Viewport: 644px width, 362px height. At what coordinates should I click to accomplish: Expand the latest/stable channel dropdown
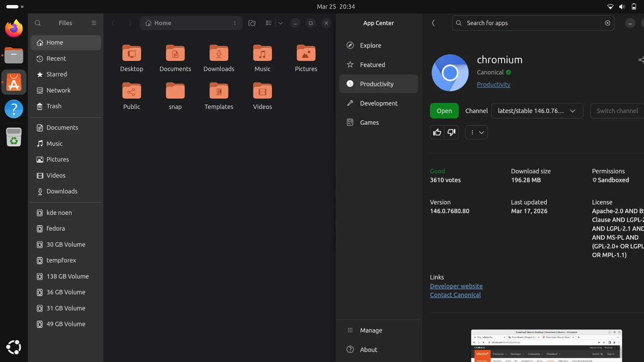click(537, 111)
